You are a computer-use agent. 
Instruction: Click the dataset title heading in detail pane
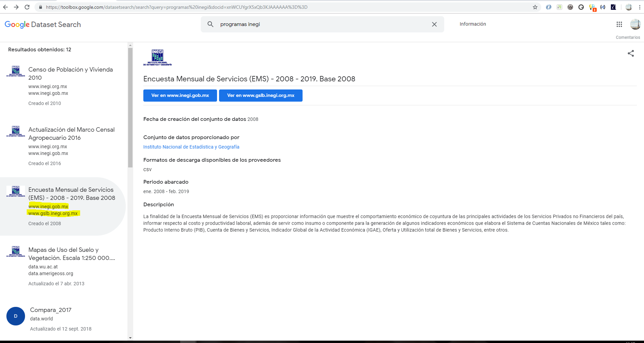tap(249, 79)
